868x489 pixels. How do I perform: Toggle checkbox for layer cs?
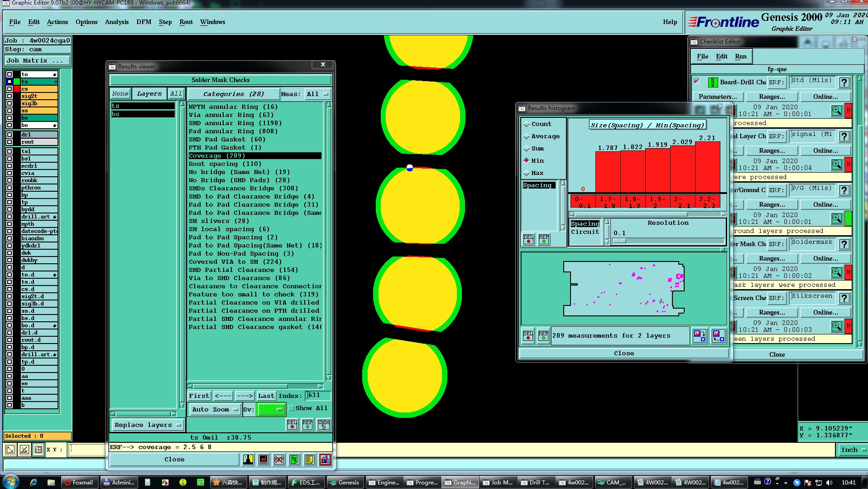pyautogui.click(x=10, y=89)
